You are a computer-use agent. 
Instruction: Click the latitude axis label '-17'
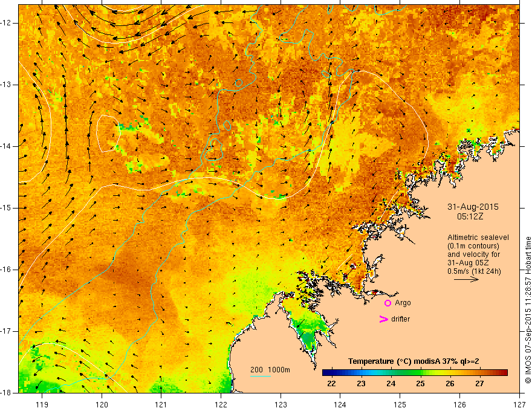pos(6,331)
